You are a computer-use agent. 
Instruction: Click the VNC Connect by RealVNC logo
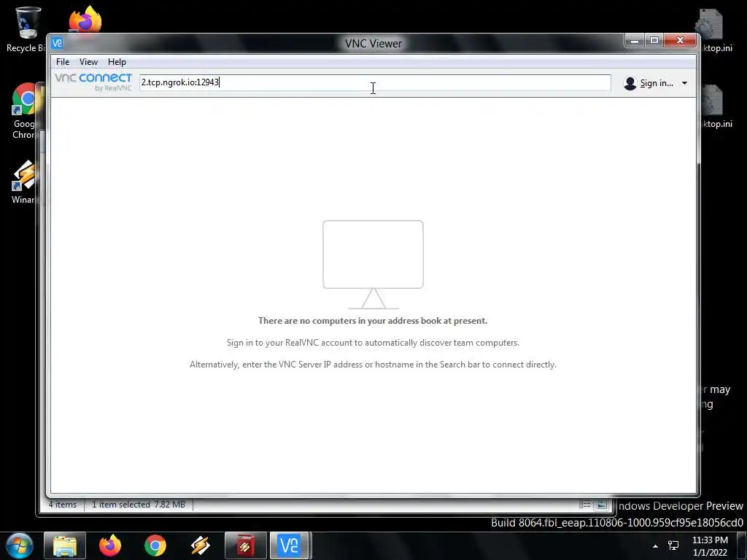pos(93,82)
